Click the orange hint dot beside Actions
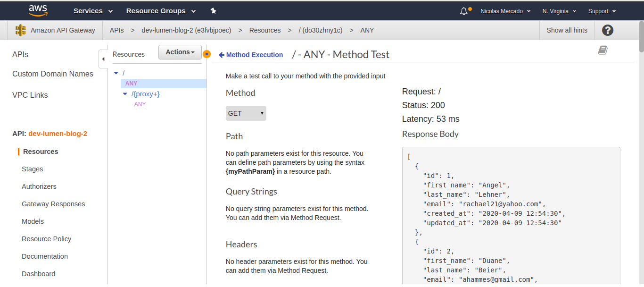The height and width of the screenshot is (287, 644). coord(206,54)
